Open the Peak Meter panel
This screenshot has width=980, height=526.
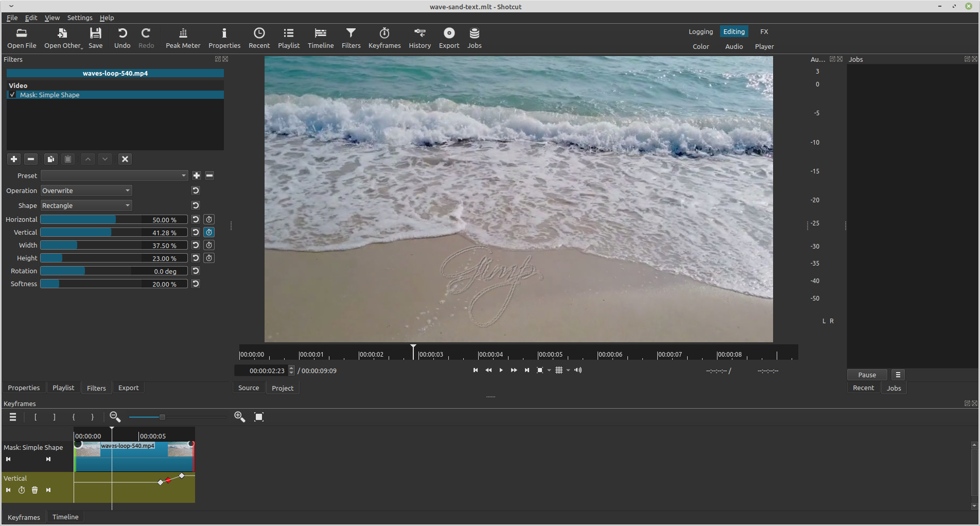(x=183, y=38)
